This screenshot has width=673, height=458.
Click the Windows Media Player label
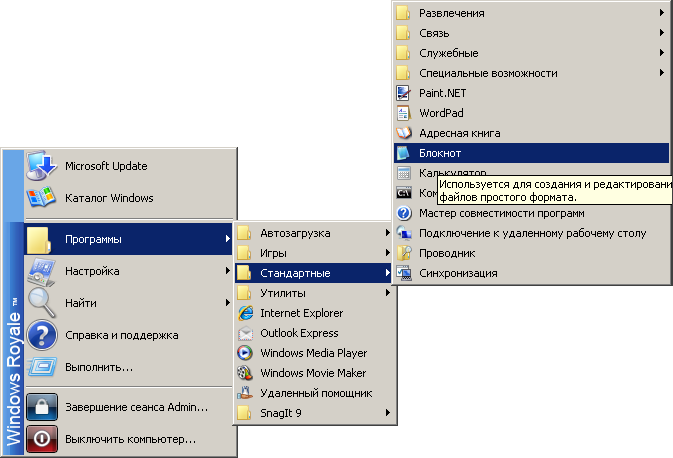pos(313,353)
